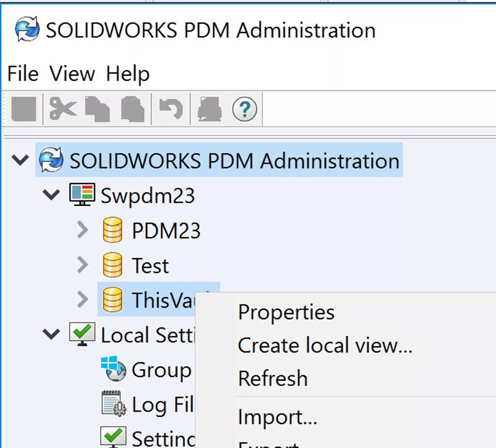Click the Cut scissors toolbar icon
The image size is (496, 448).
(x=63, y=109)
